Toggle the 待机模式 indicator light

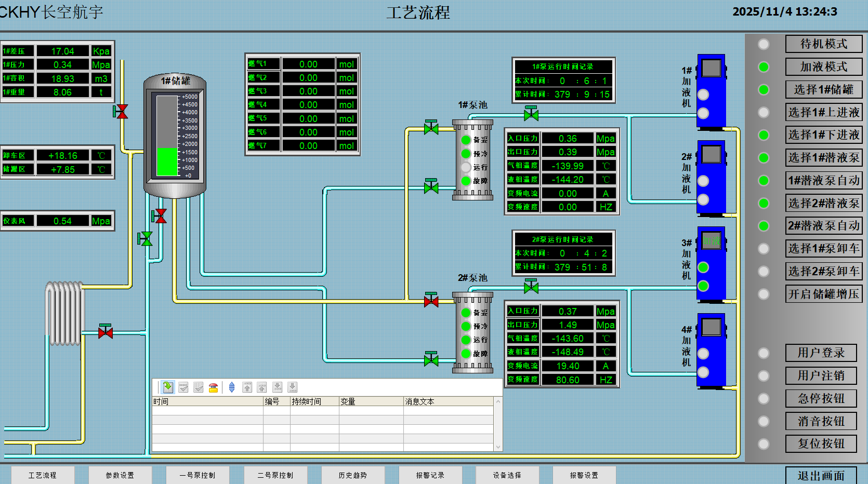(764, 44)
